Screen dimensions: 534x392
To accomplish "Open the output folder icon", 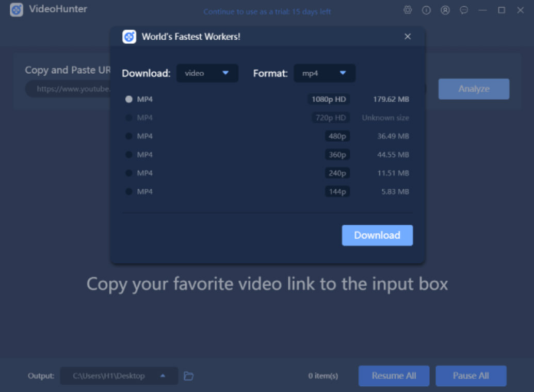I will coord(189,375).
